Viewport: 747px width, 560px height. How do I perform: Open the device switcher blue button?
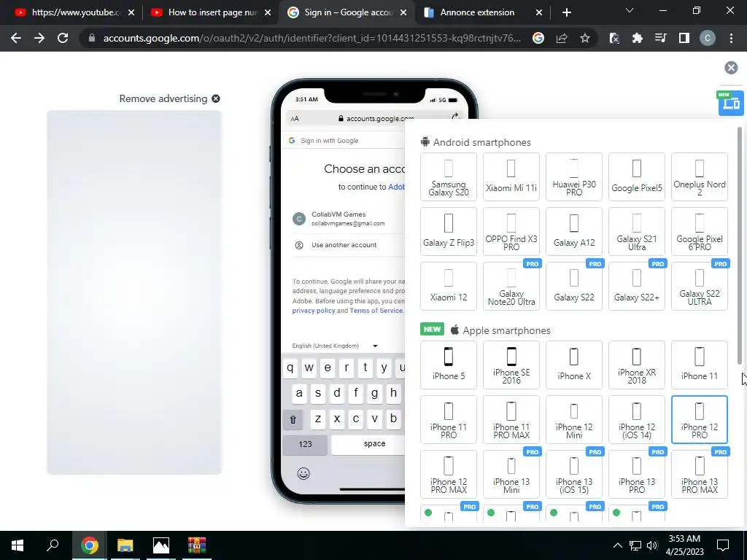coord(731,103)
